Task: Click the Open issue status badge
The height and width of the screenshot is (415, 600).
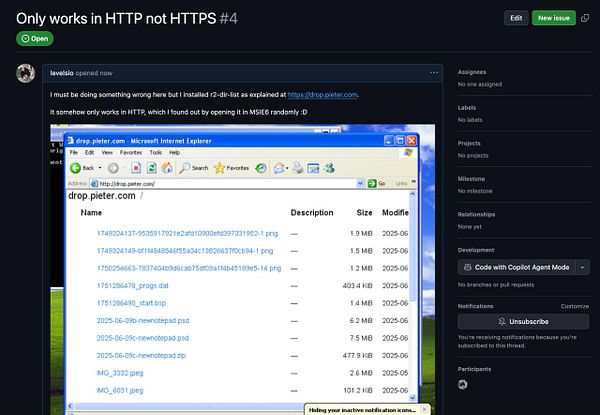Action: pyautogui.click(x=35, y=39)
